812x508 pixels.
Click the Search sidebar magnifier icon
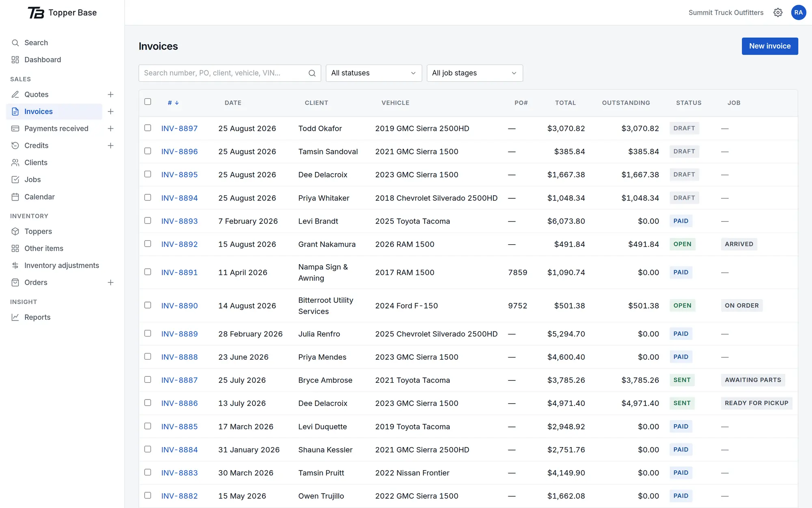click(15, 43)
